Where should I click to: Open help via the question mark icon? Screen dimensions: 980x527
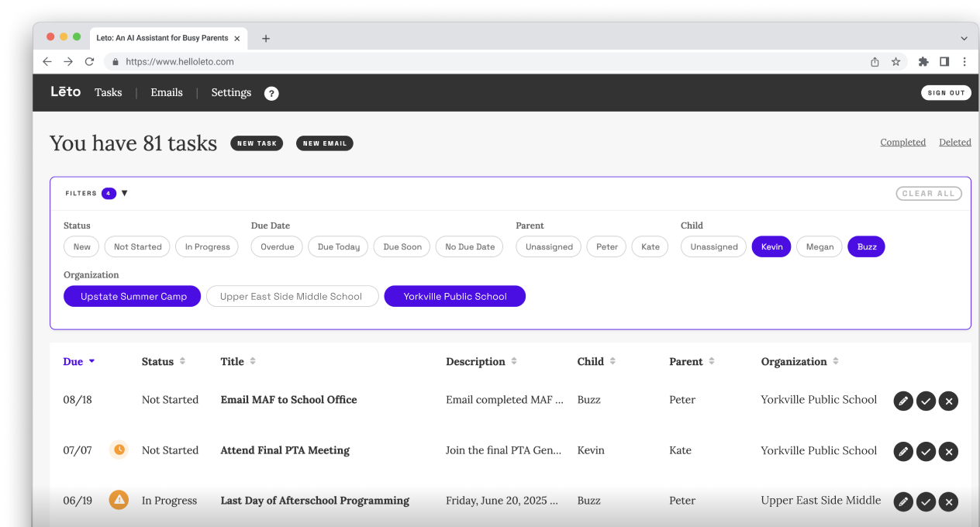(x=271, y=93)
